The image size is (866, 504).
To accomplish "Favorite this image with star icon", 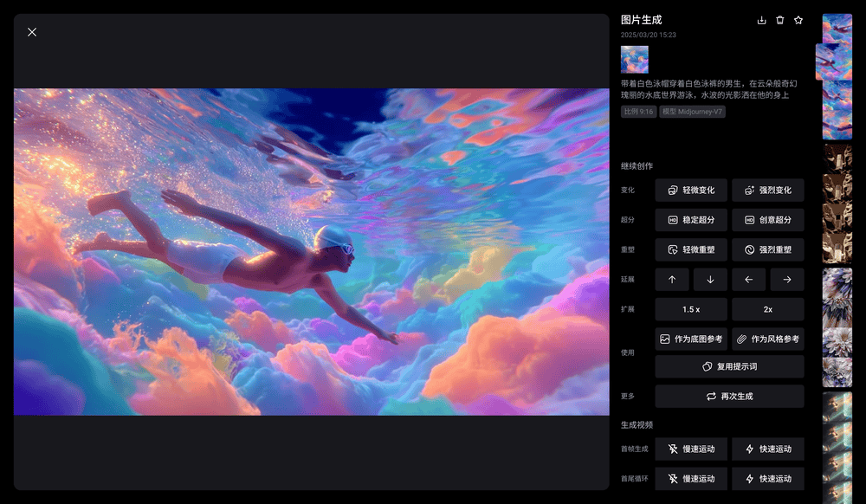I will pyautogui.click(x=798, y=20).
